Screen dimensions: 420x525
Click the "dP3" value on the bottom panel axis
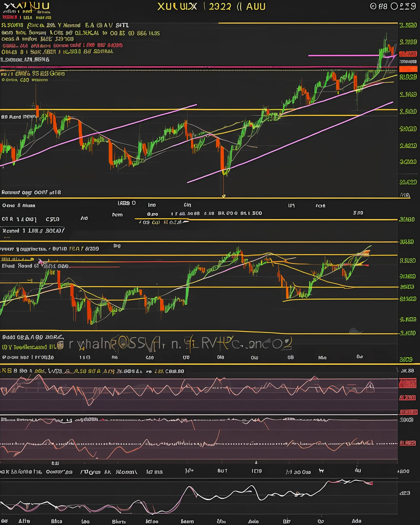tap(405, 493)
